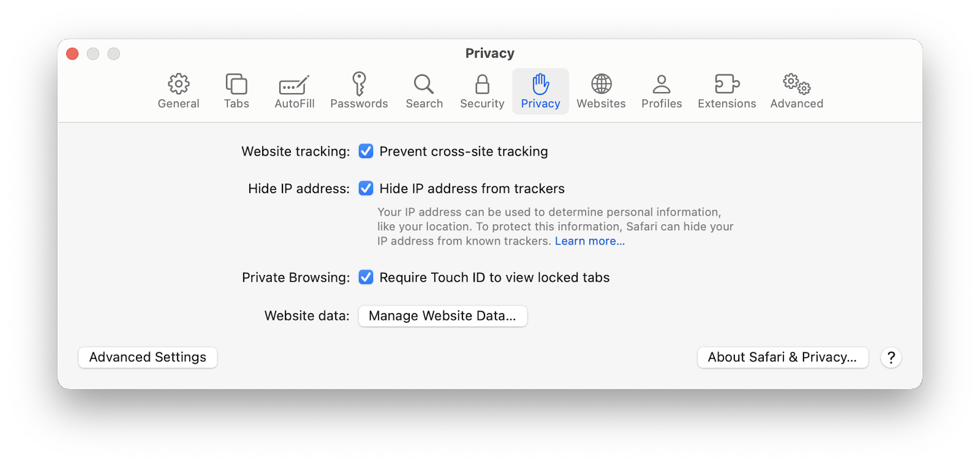Select the Extensions puzzle icon
This screenshot has width=980, height=465.
click(x=726, y=91)
